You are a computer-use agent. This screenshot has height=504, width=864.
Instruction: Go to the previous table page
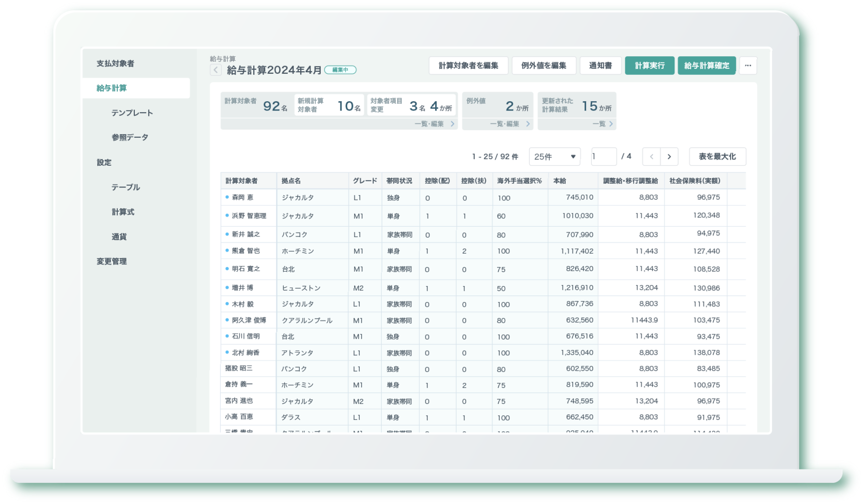pyautogui.click(x=652, y=156)
